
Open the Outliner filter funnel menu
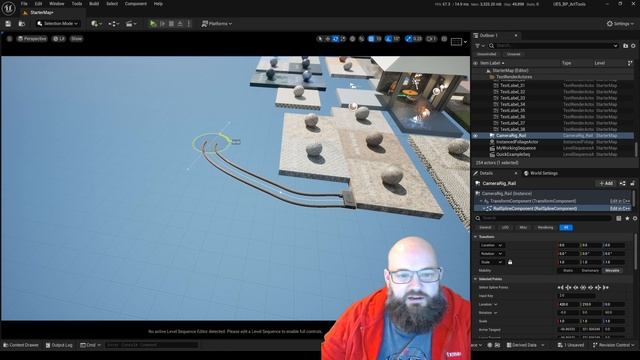point(479,46)
